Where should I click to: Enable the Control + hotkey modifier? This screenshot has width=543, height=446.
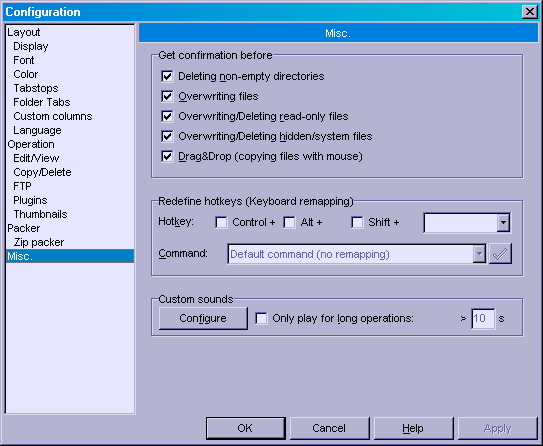pyautogui.click(x=221, y=222)
